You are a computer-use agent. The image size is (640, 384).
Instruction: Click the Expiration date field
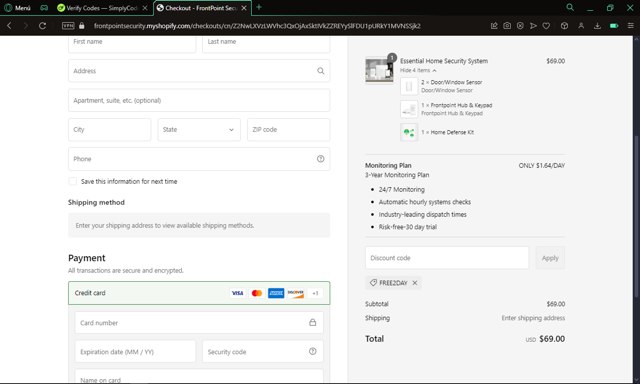click(135, 352)
